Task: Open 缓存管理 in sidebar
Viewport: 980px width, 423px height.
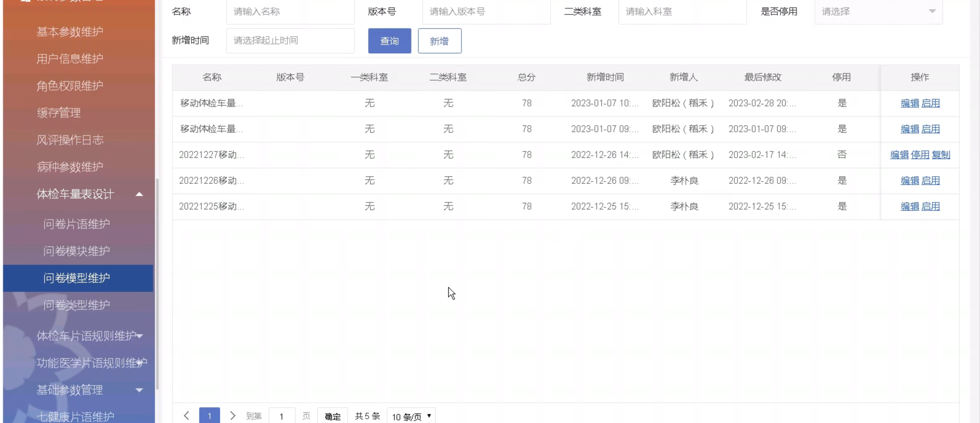Action: [59, 112]
